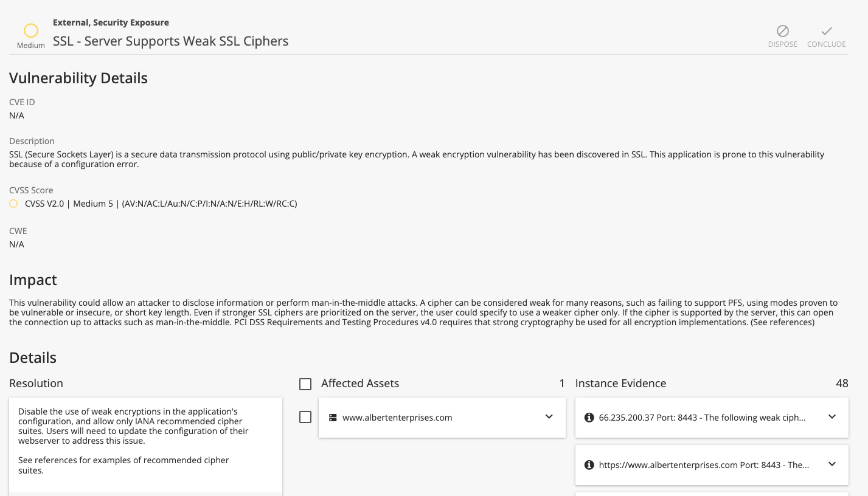Click the DISPOSE button label
The image size is (868, 496).
tap(782, 44)
